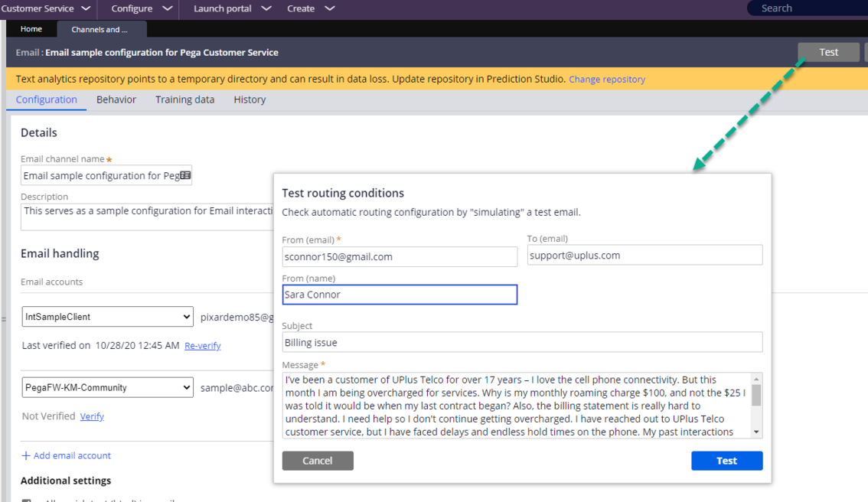Click the plus icon for Add email account
This screenshot has height=502, width=868.
tap(25, 455)
